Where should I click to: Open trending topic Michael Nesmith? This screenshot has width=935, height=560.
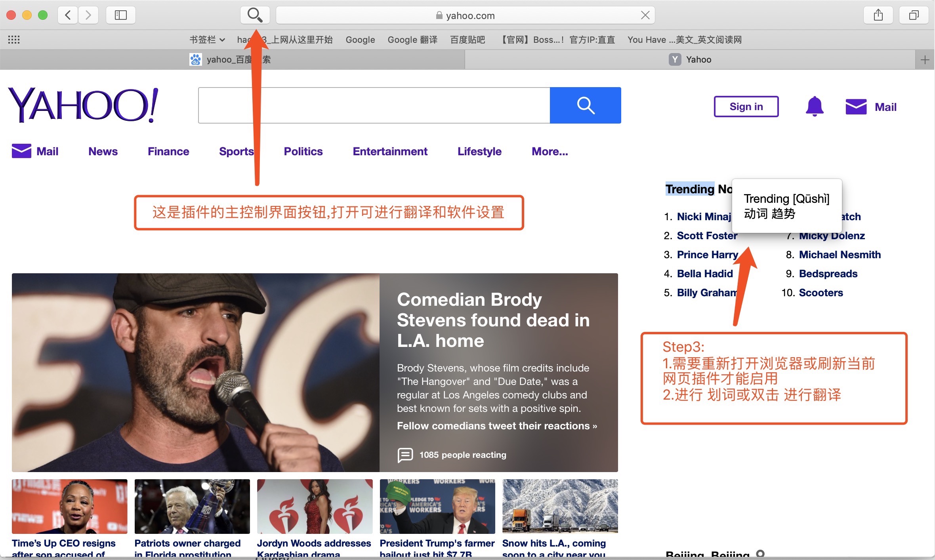point(840,255)
